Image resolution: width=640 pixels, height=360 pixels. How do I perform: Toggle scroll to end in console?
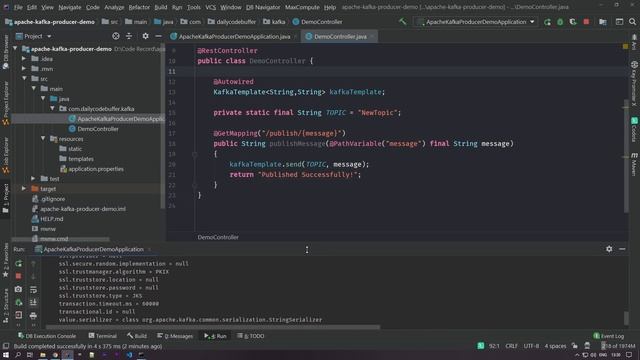(x=33, y=302)
